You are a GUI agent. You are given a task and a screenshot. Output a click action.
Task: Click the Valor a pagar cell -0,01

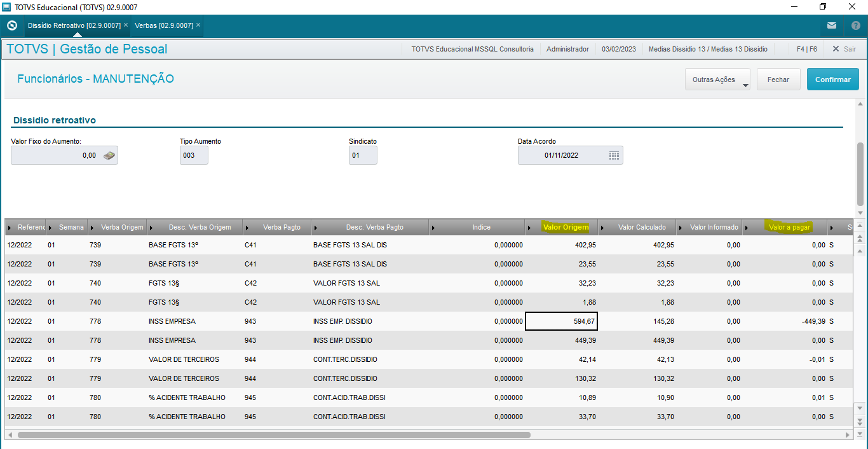[785, 359]
